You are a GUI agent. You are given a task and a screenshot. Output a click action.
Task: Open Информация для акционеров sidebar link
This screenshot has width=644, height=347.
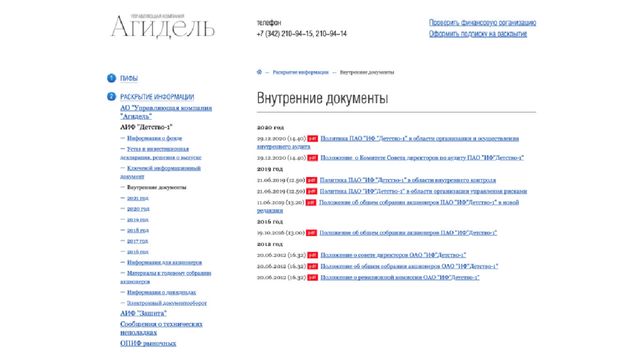(x=164, y=263)
